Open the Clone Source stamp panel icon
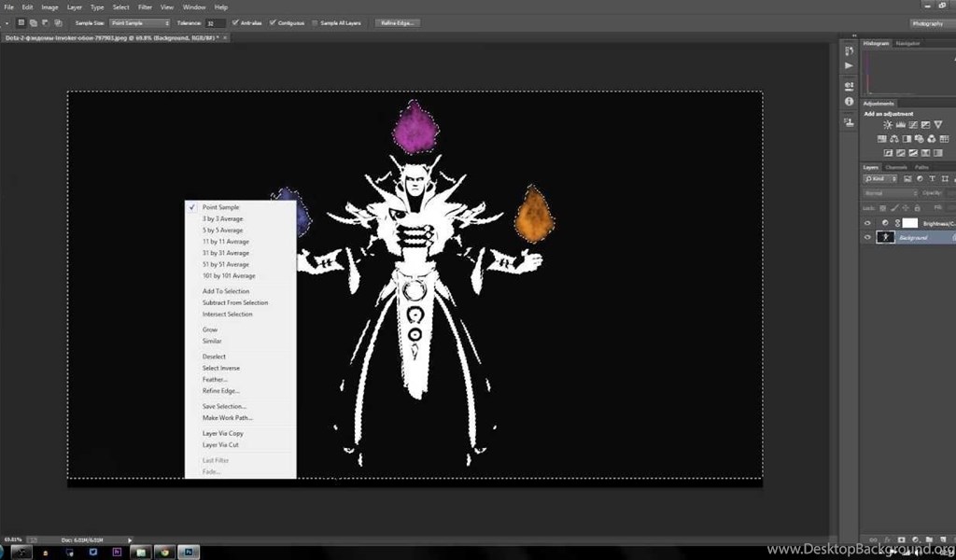This screenshot has height=560, width=956. 850,122
